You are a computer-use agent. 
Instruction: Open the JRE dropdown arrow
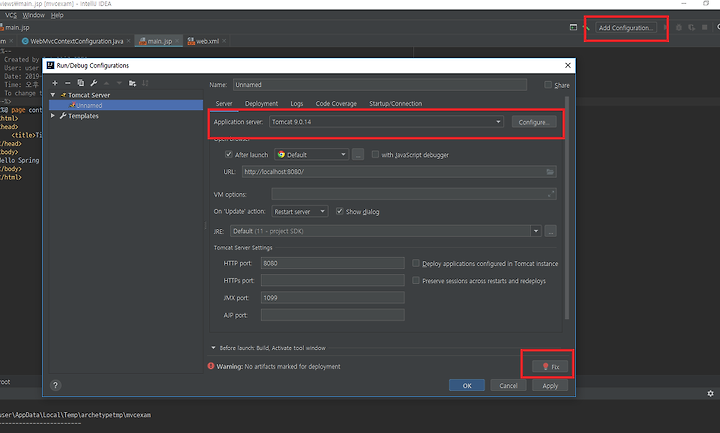click(536, 231)
